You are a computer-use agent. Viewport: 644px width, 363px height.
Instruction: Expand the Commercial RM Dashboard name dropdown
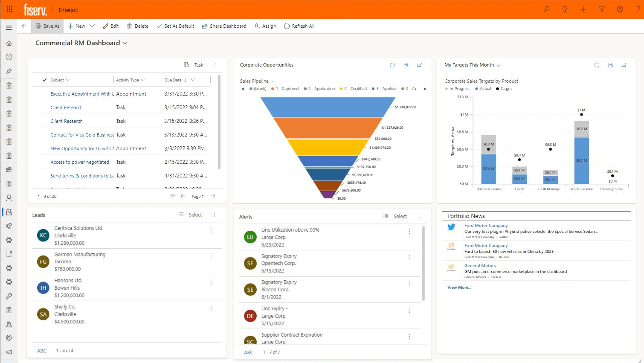[x=125, y=43]
